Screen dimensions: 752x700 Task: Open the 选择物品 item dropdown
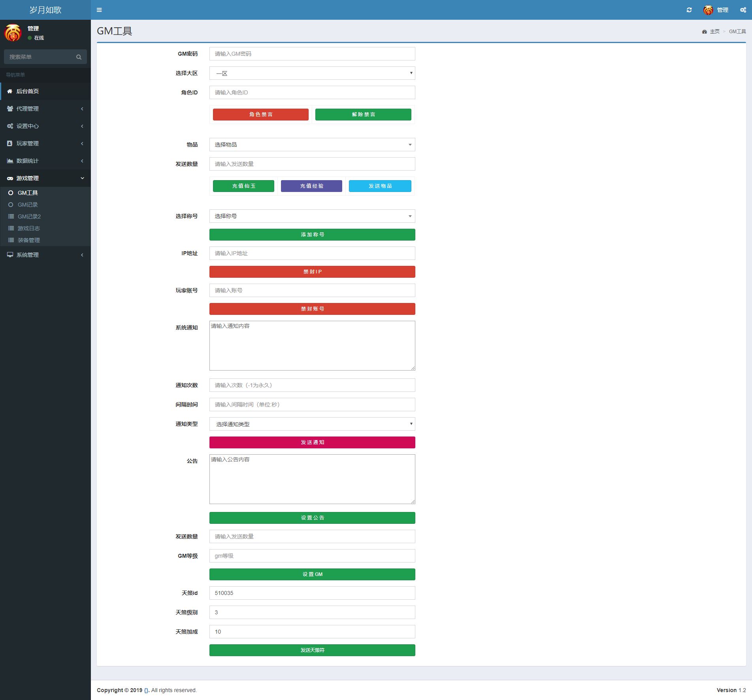pos(312,145)
